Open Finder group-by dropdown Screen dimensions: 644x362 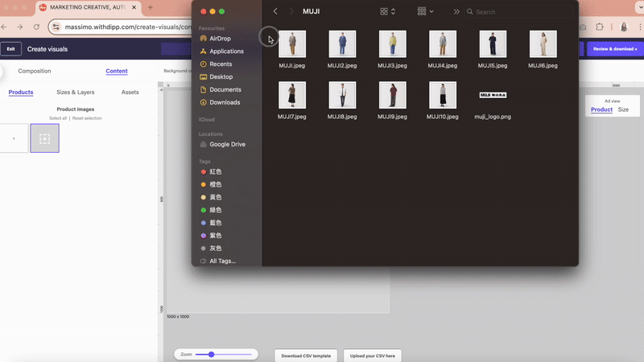click(425, 11)
